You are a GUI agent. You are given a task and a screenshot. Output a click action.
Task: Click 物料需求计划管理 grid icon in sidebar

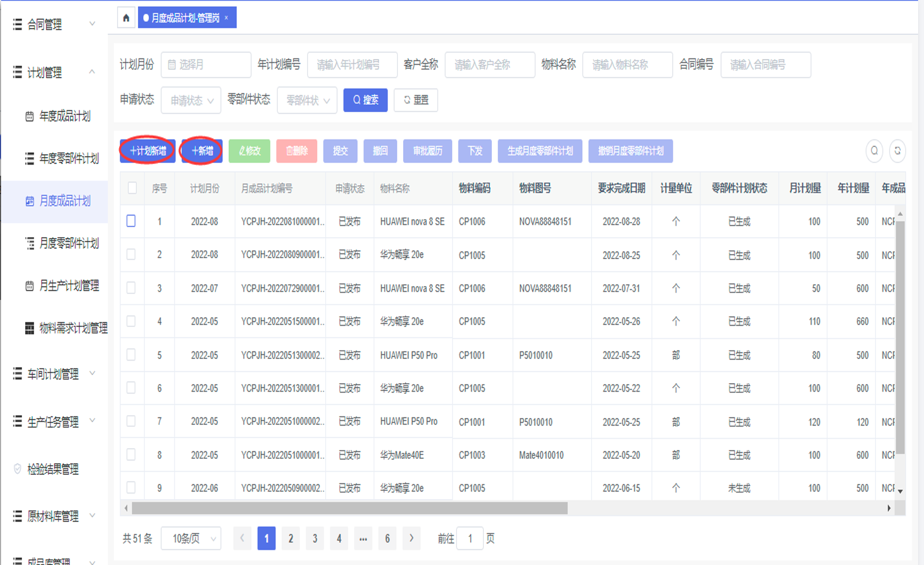click(30, 328)
